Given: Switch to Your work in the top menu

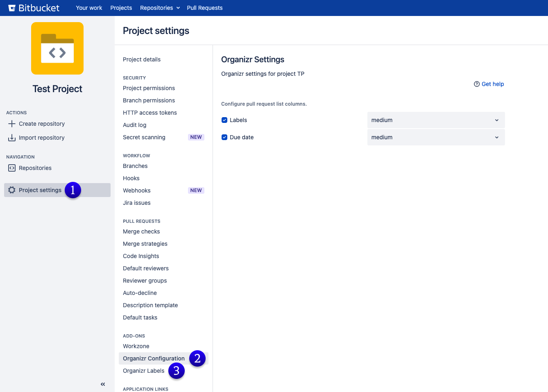Looking at the screenshot, I should (x=89, y=8).
